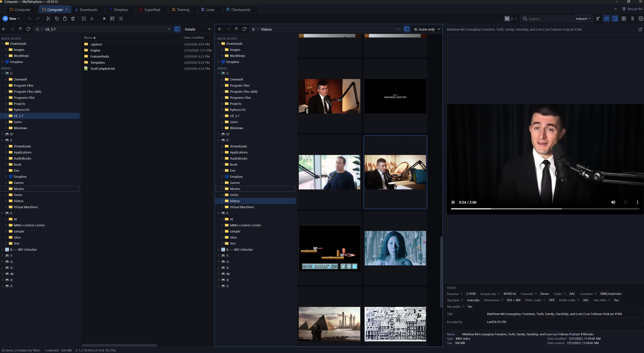
Task: Mute the video preview audio
Action: pyautogui.click(x=613, y=202)
